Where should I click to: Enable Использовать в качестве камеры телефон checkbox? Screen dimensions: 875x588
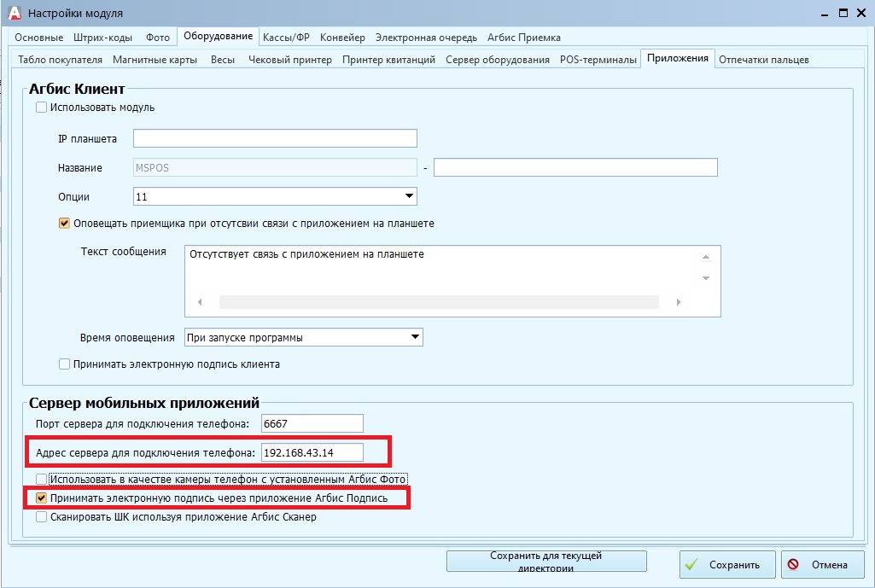coord(41,480)
